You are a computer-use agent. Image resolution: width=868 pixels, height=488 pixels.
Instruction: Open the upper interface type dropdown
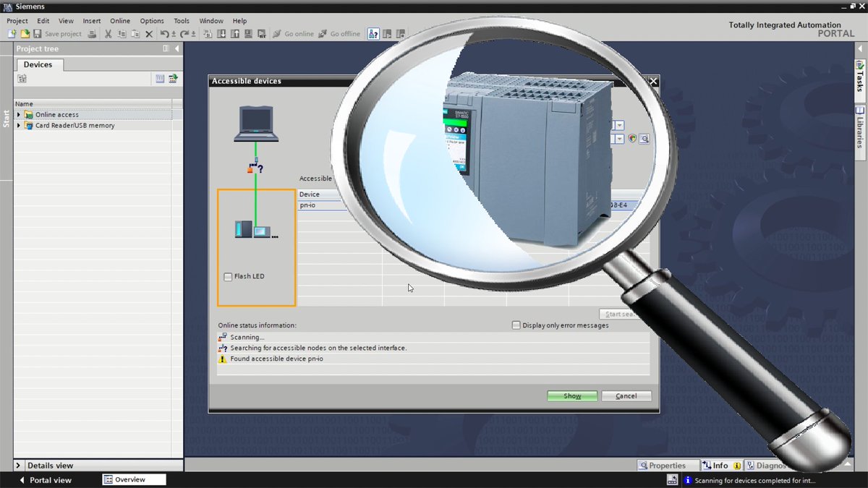point(620,126)
